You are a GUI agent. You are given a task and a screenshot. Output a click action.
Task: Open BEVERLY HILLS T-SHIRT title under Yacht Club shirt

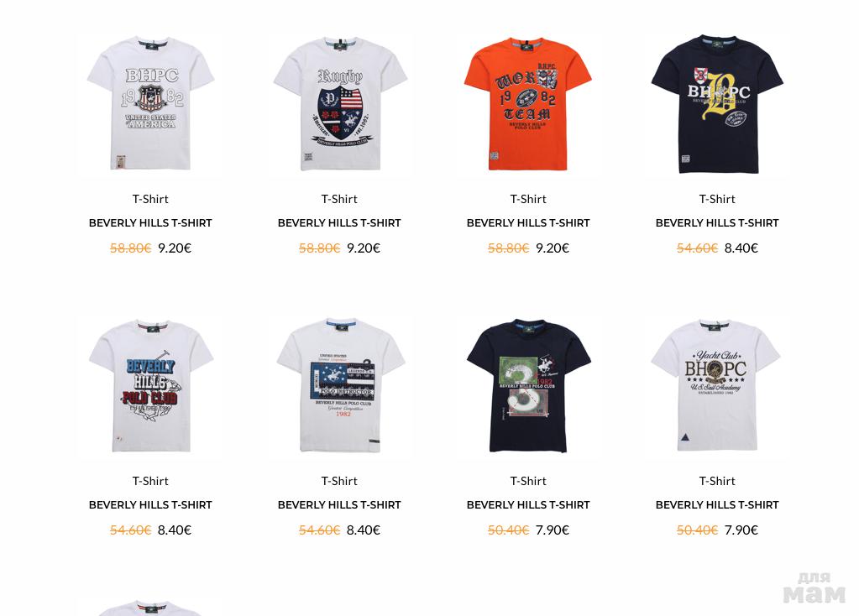[717, 505]
